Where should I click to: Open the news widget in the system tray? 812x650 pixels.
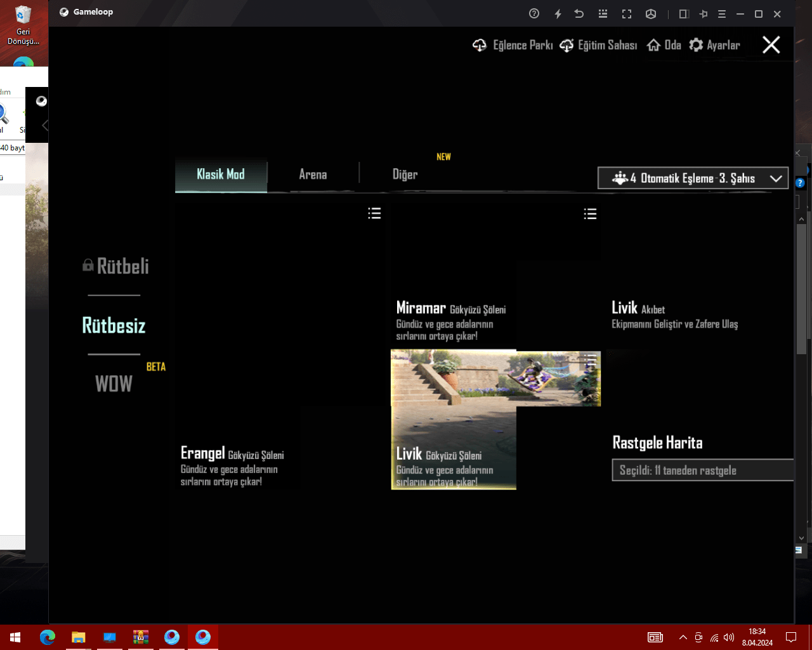click(655, 637)
